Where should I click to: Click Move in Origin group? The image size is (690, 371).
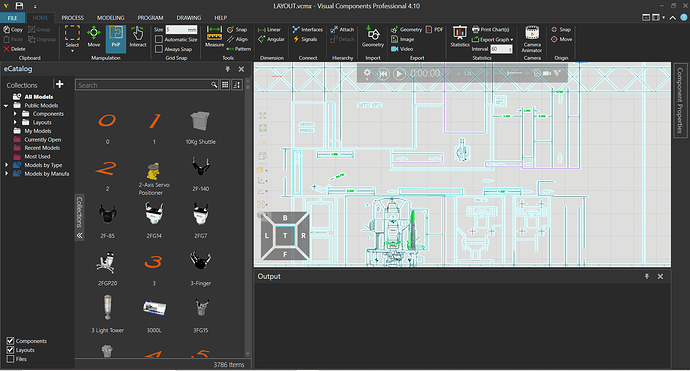coord(562,39)
